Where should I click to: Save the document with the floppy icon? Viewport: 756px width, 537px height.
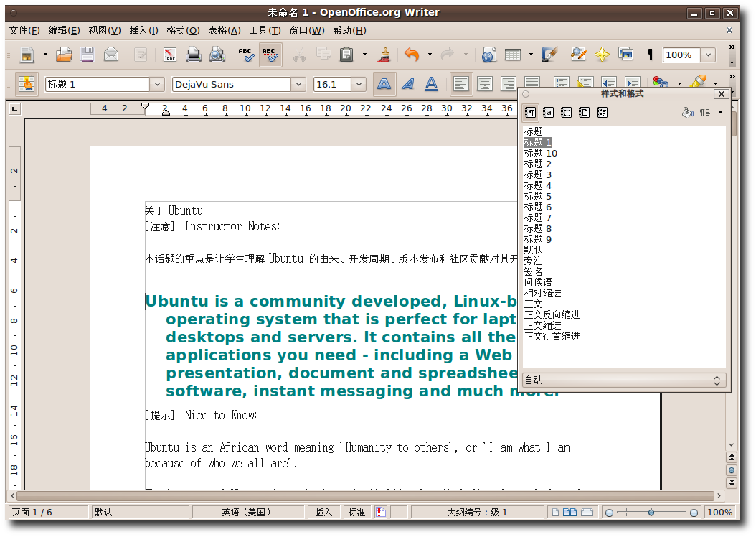coord(88,55)
